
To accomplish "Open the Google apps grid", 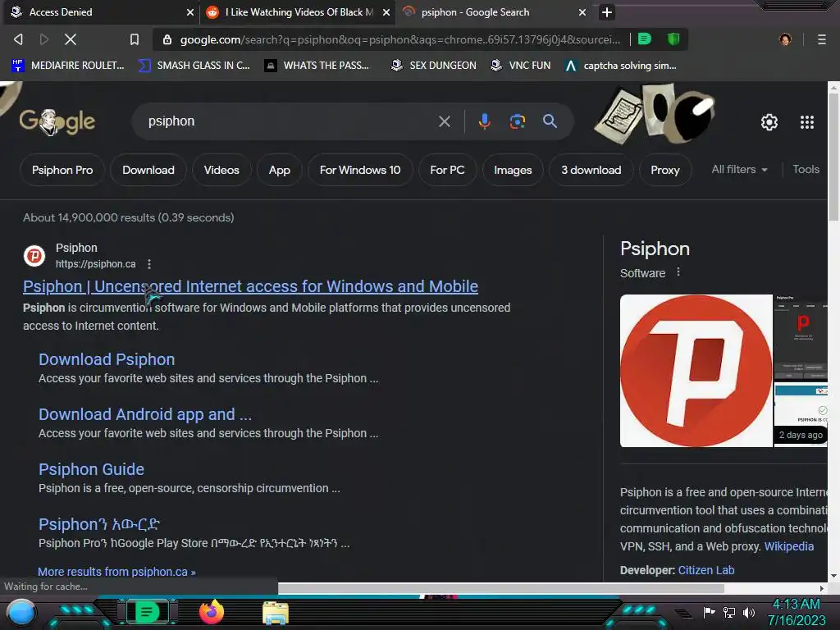I will 807,122.
